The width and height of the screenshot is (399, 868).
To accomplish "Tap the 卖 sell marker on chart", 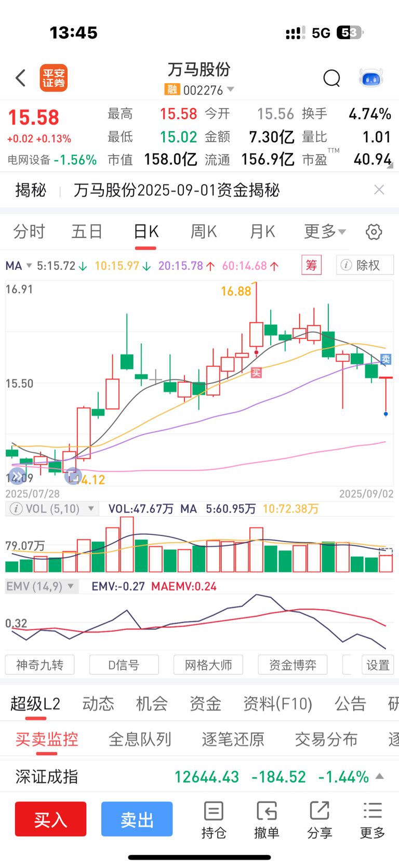I will coord(385,359).
